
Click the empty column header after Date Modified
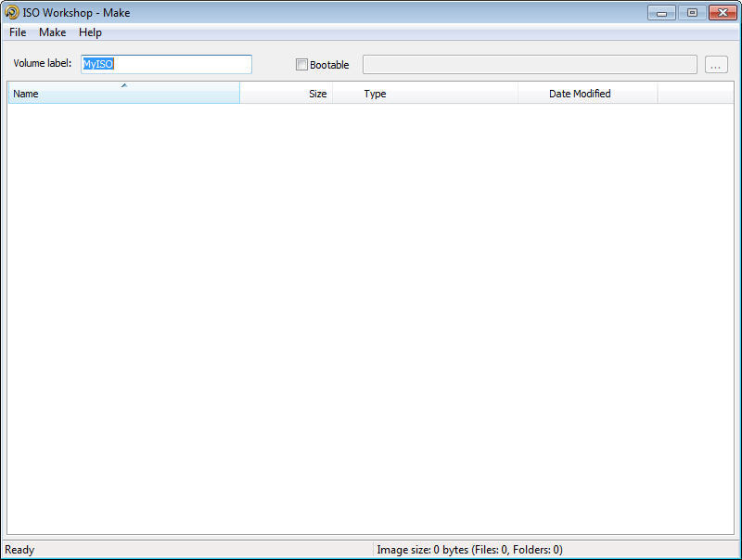[x=696, y=94]
